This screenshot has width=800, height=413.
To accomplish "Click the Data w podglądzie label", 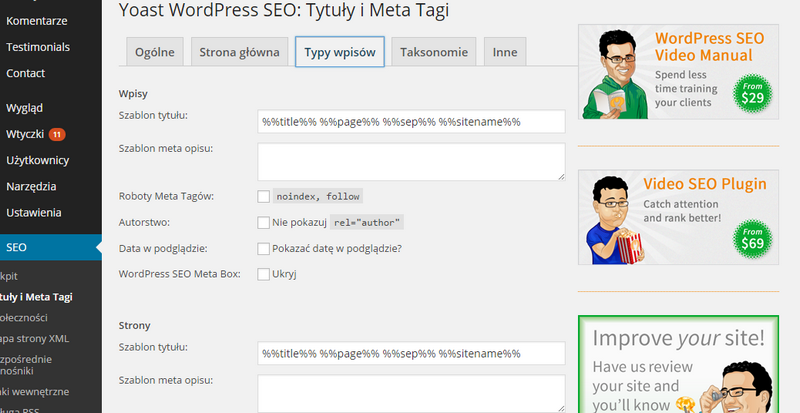I will click(x=163, y=249).
